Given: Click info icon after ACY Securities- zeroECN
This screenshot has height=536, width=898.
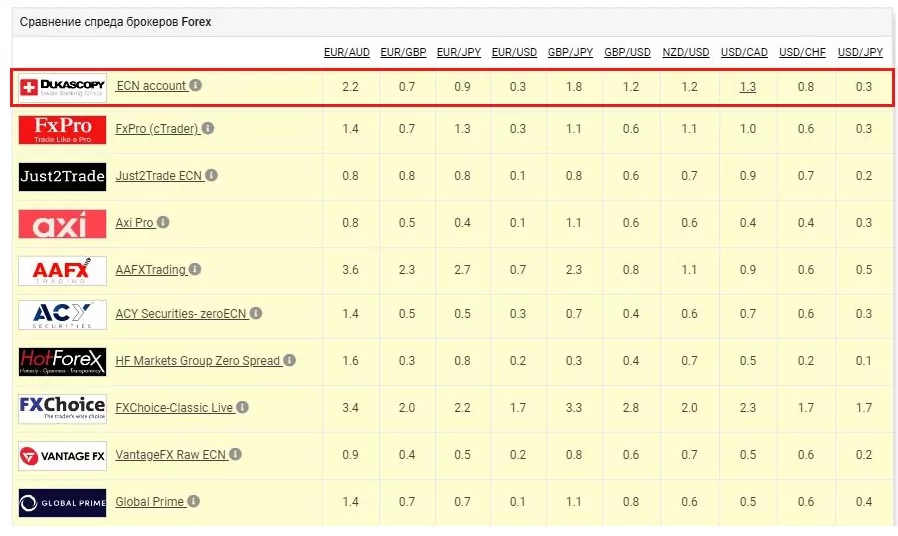Looking at the screenshot, I should 256,313.
